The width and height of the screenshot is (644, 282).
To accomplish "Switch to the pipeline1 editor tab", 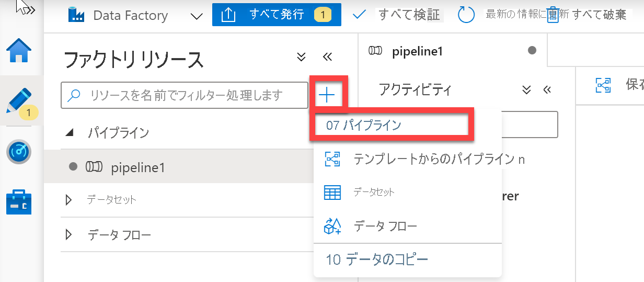I will click(453, 50).
